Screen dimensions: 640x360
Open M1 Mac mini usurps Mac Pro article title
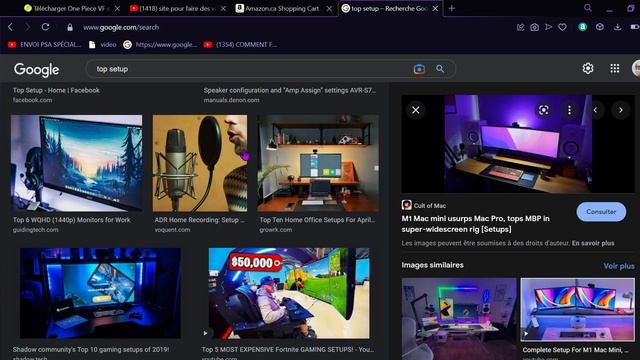(x=475, y=224)
